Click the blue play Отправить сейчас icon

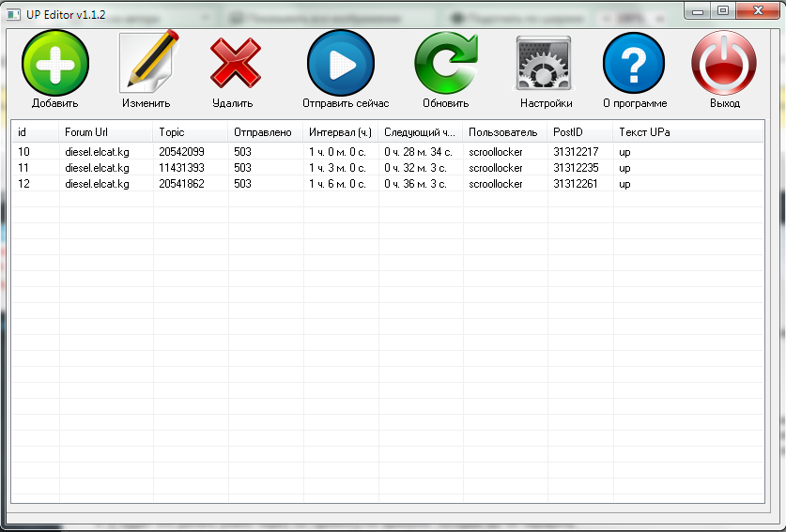[x=341, y=63]
